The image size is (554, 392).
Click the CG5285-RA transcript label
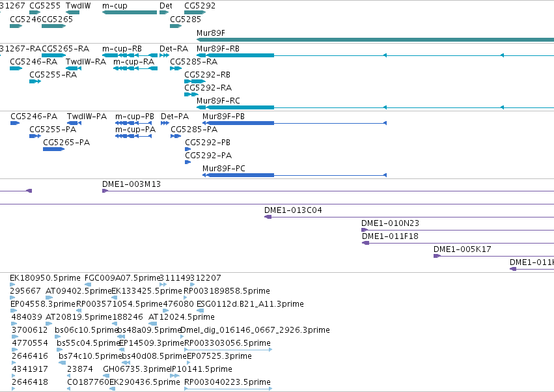click(193, 61)
